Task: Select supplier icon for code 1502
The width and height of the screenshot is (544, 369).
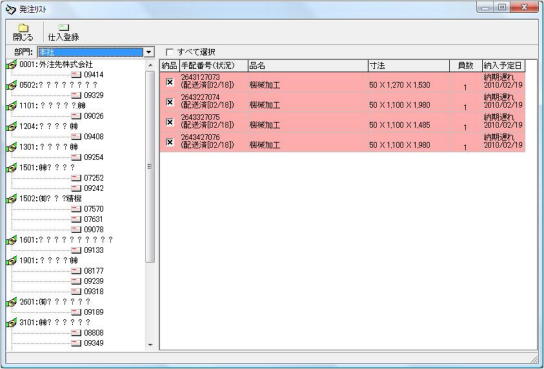Action: pos(11,199)
